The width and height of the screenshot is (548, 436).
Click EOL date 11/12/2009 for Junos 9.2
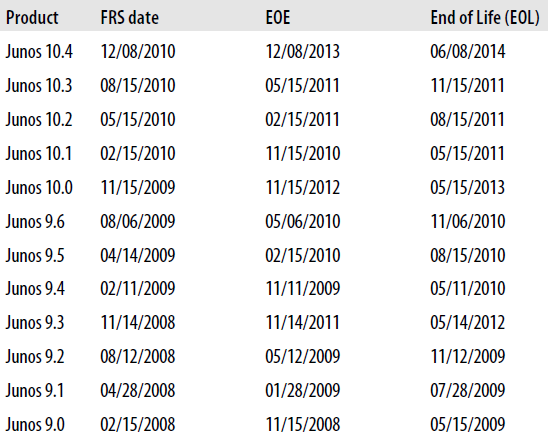468,356
